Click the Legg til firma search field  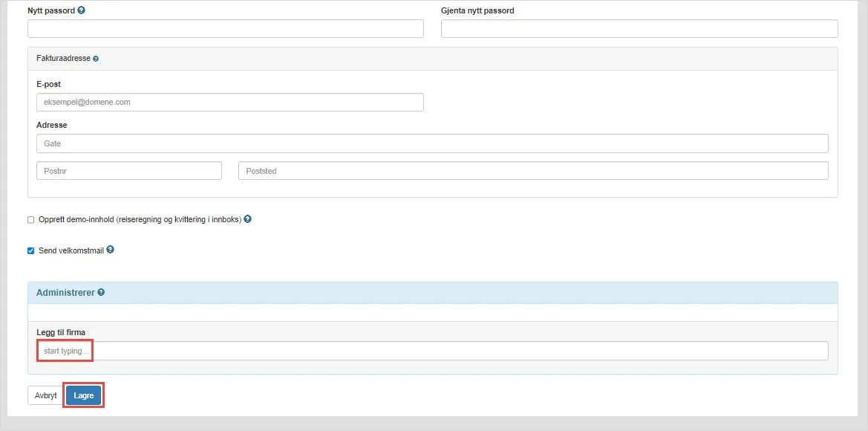click(431, 351)
